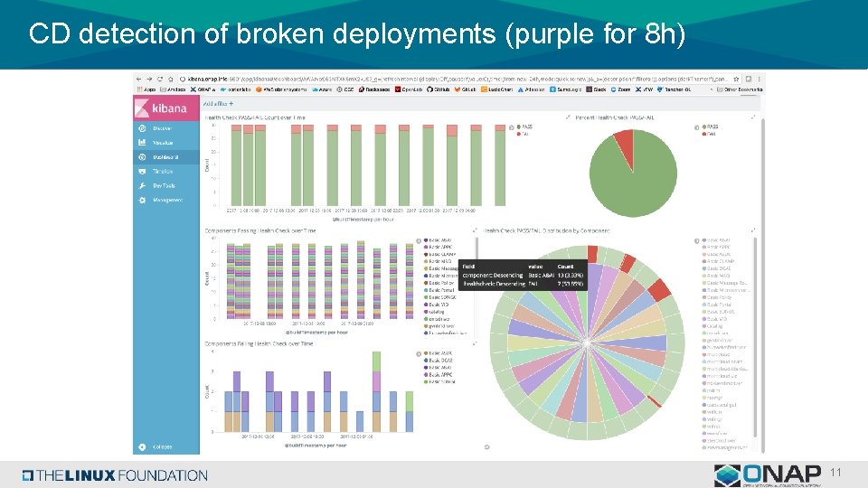868x488 pixels.
Task: Expand Health Check PASS/FAIL count panel
Action: pyautogui.click(x=568, y=117)
